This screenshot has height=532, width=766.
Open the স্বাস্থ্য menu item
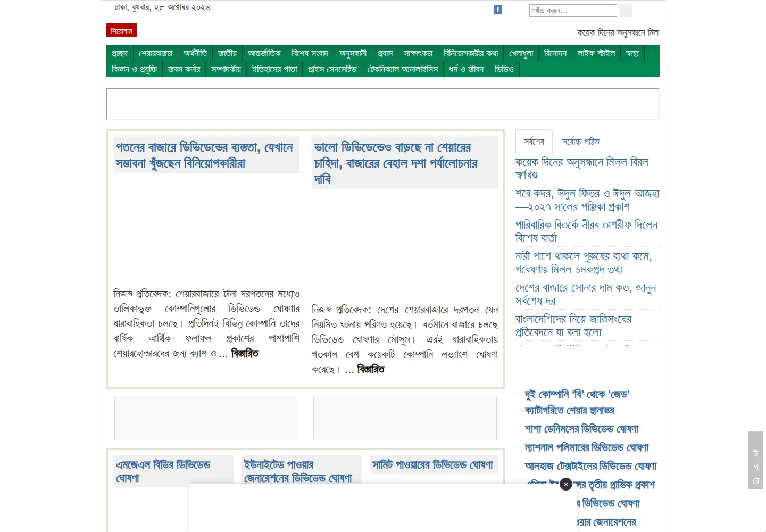pyautogui.click(x=632, y=53)
